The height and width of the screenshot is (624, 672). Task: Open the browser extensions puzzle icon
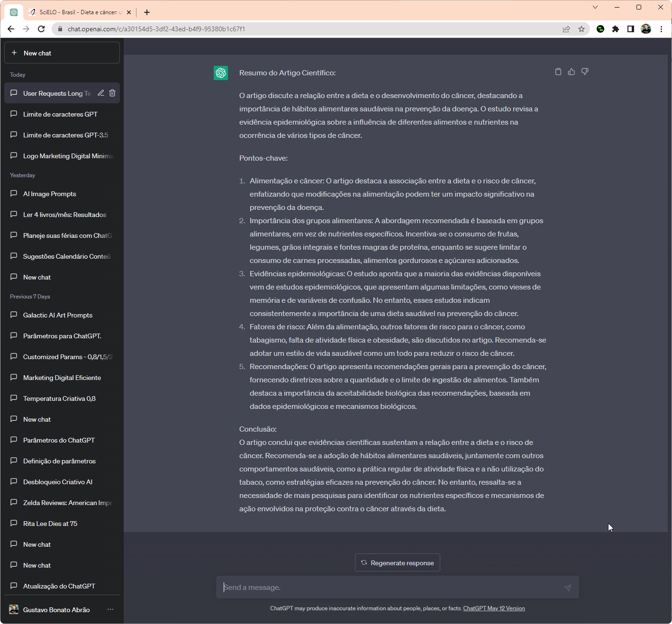[x=616, y=29]
